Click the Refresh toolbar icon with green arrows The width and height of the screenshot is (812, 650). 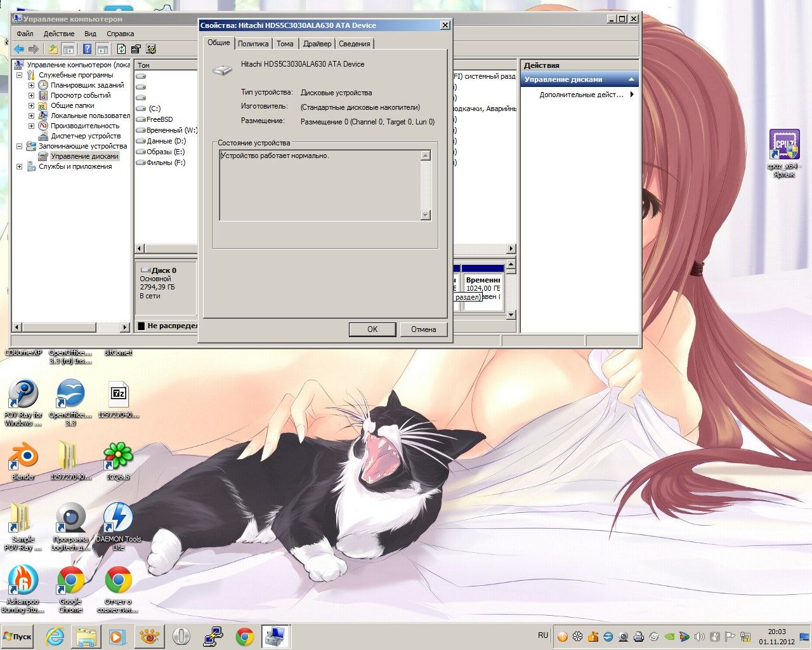pos(121,49)
